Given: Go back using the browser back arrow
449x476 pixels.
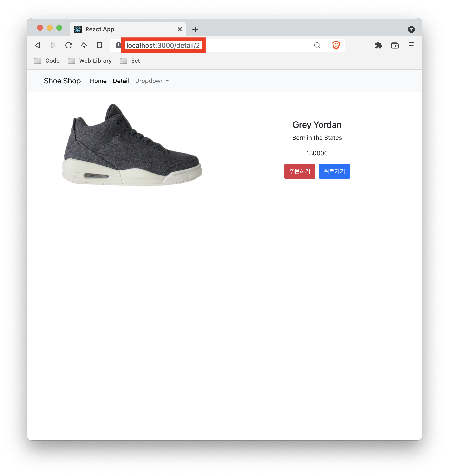Looking at the screenshot, I should (38, 45).
